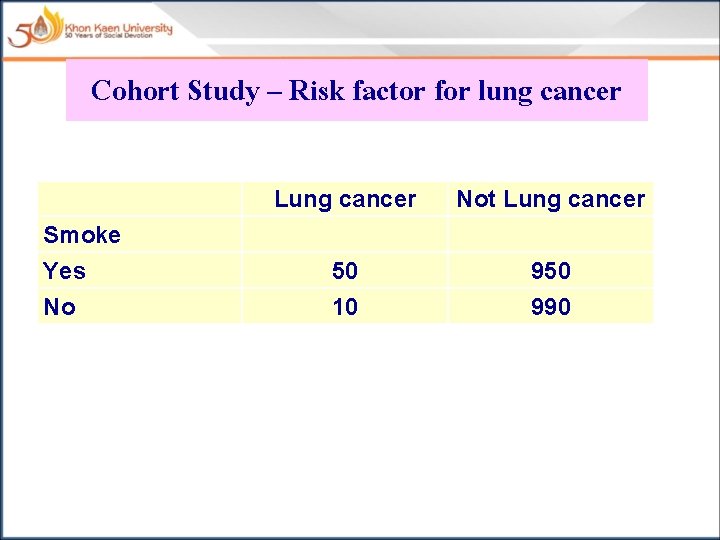Image resolution: width=720 pixels, height=540 pixels.
Task: Click the orange line beneath the header
Action: pos(400,58)
